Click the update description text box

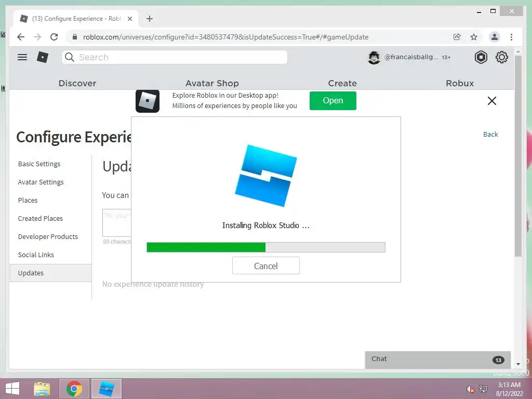[117, 223]
